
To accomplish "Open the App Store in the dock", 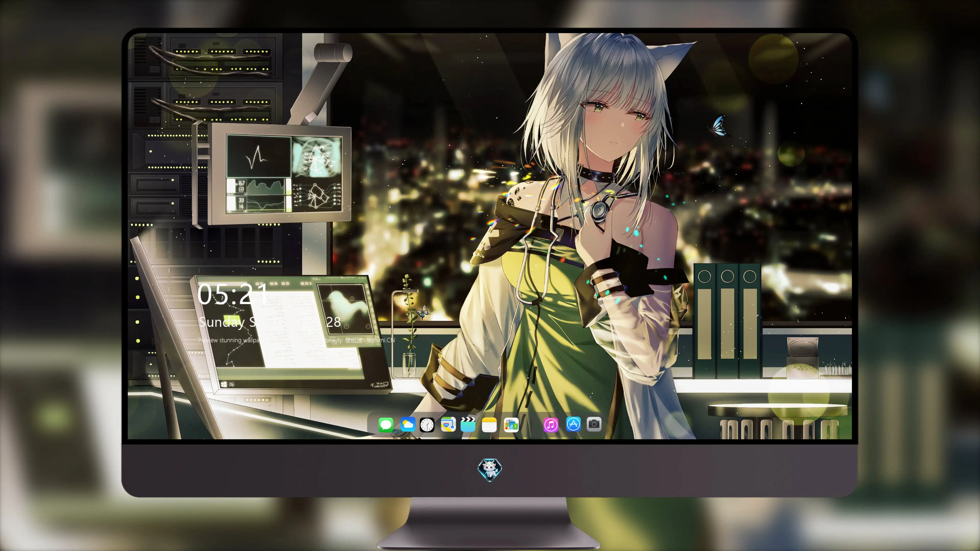I will [573, 424].
